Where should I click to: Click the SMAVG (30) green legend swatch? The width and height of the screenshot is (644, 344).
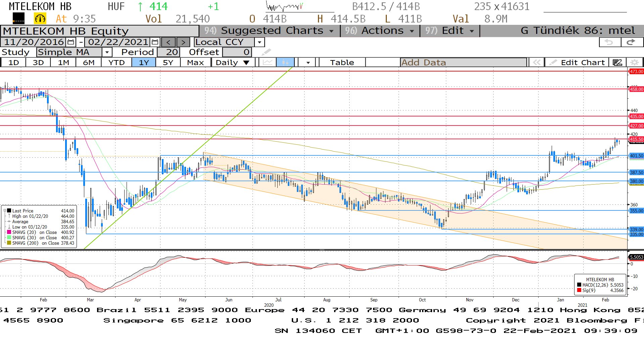9,238
